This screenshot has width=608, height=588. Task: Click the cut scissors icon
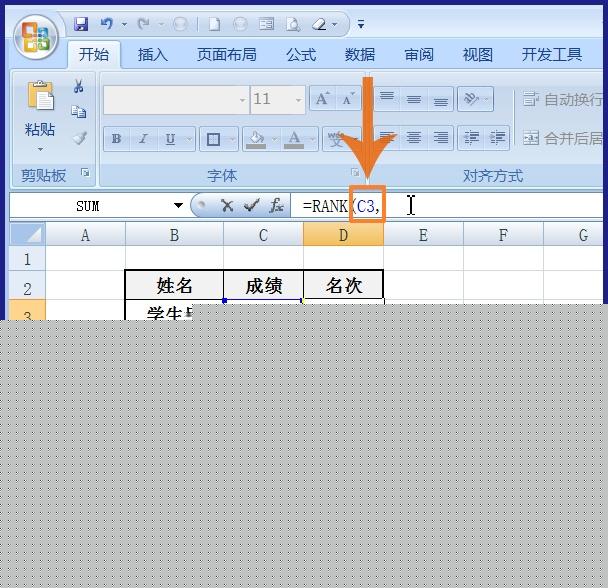[79, 86]
